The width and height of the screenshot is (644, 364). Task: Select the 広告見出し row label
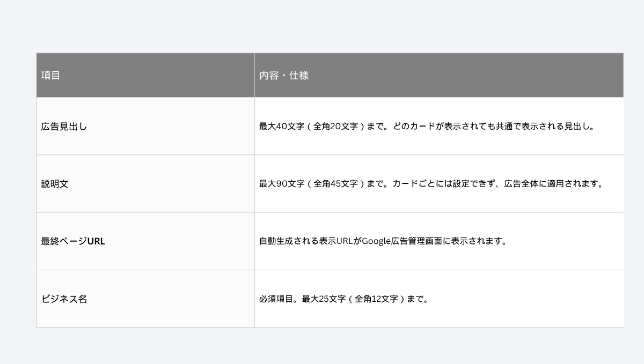[x=64, y=127]
